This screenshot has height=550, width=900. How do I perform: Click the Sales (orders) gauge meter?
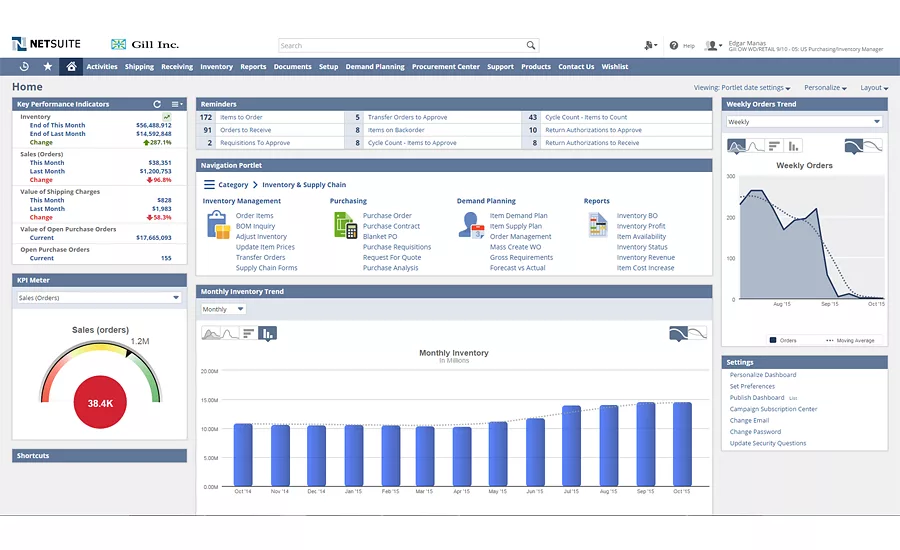click(100, 373)
